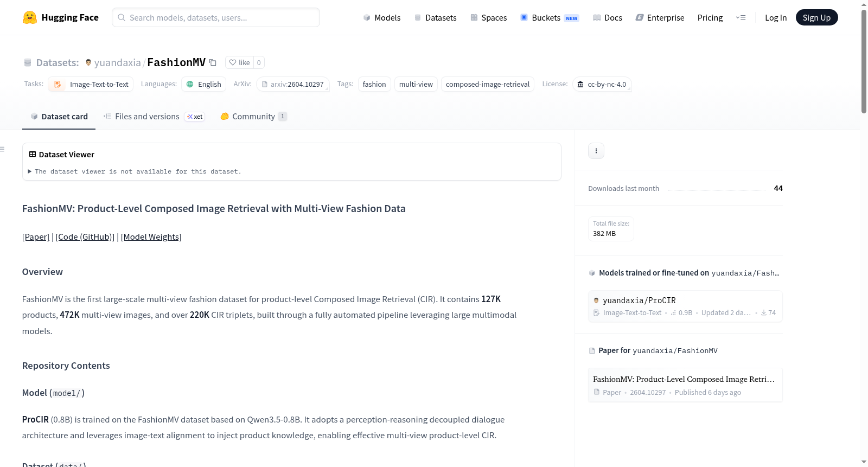Open the Enterprise menu item
Screen dimensions: 868x467
pyautogui.click(x=660, y=17)
